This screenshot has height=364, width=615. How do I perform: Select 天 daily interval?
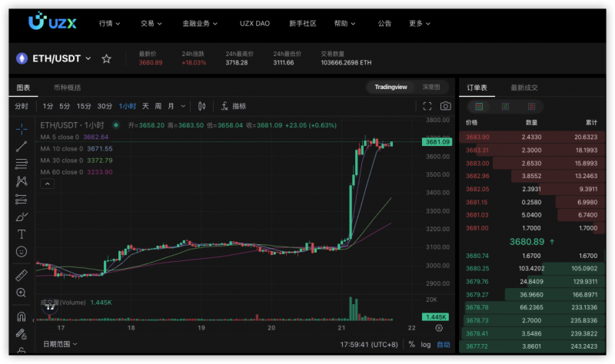click(145, 106)
